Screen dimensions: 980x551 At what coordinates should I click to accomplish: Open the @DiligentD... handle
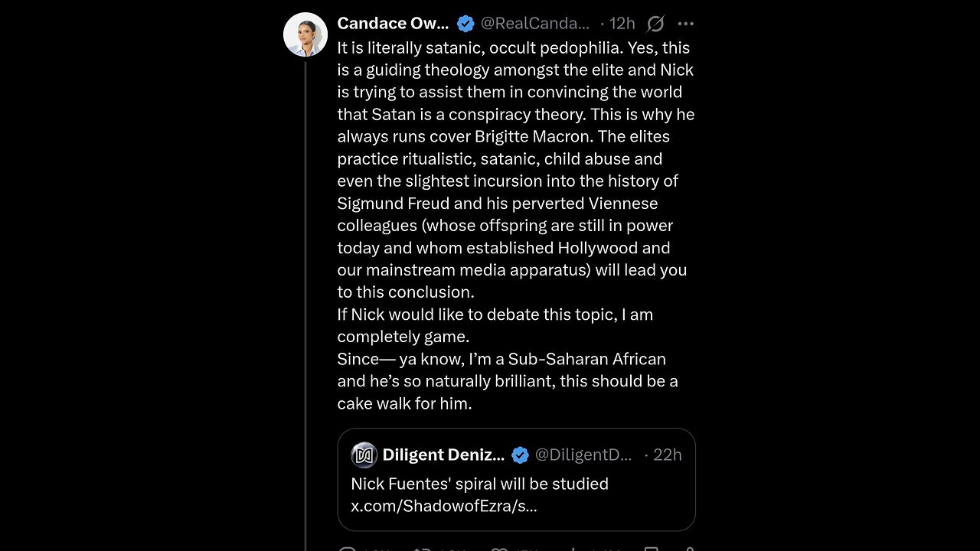click(x=583, y=455)
